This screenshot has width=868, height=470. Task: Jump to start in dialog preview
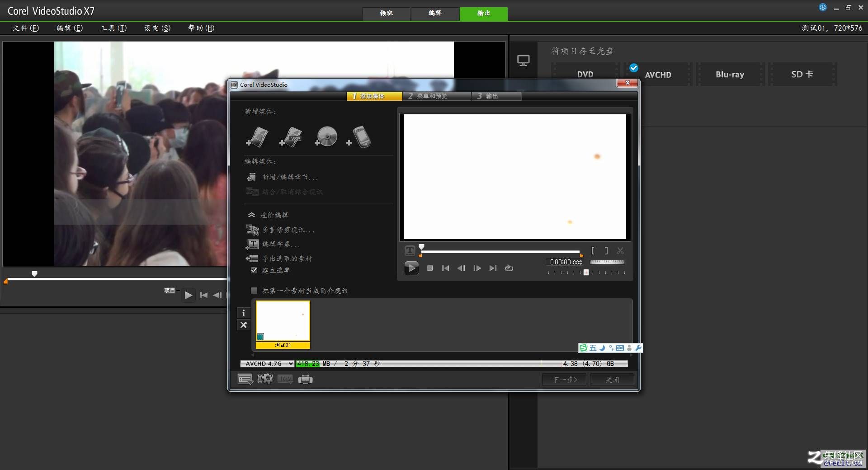click(445, 268)
